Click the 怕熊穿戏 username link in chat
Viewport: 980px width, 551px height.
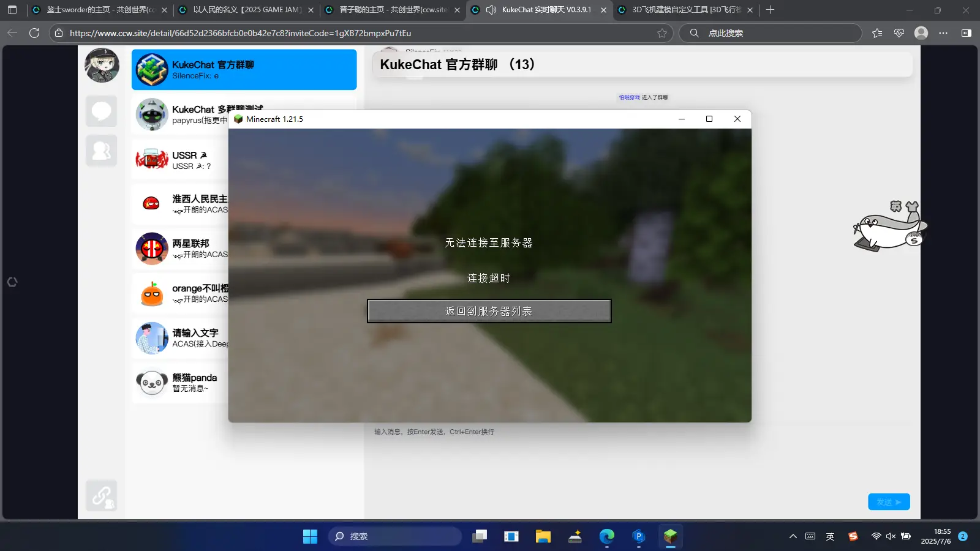point(629,97)
